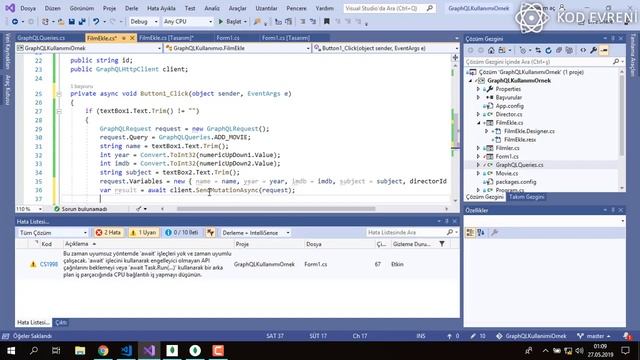The width and height of the screenshot is (640, 360).
Task: Toggle the 0 / 10 İleti messages filter
Action: click(182, 233)
